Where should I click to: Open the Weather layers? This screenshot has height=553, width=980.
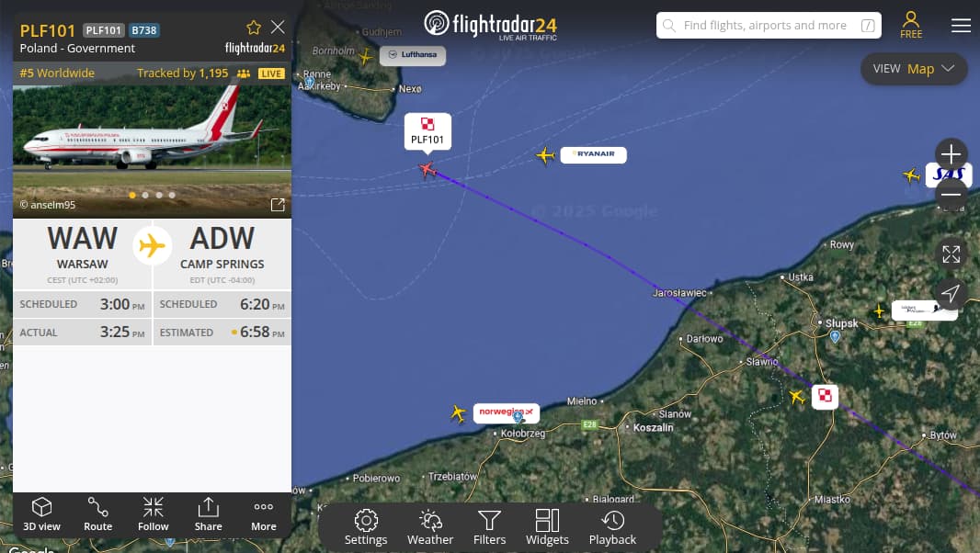430,528
